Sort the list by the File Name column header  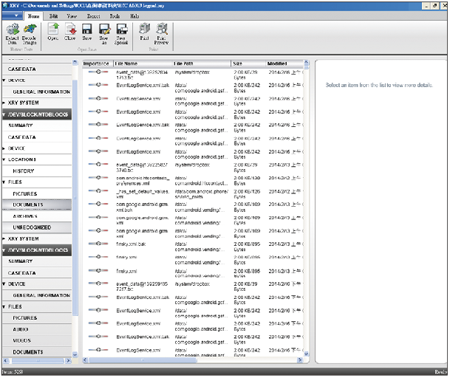click(143, 63)
